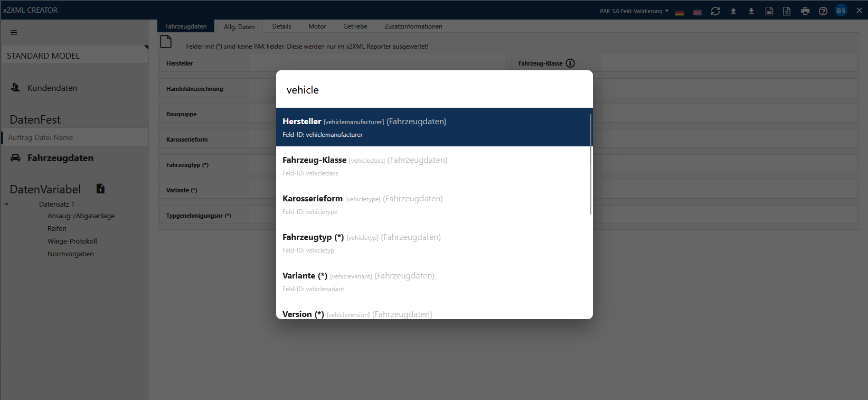Screen dimensions: 868x400
Task: Switch to the Motor tab
Action: click(317, 26)
